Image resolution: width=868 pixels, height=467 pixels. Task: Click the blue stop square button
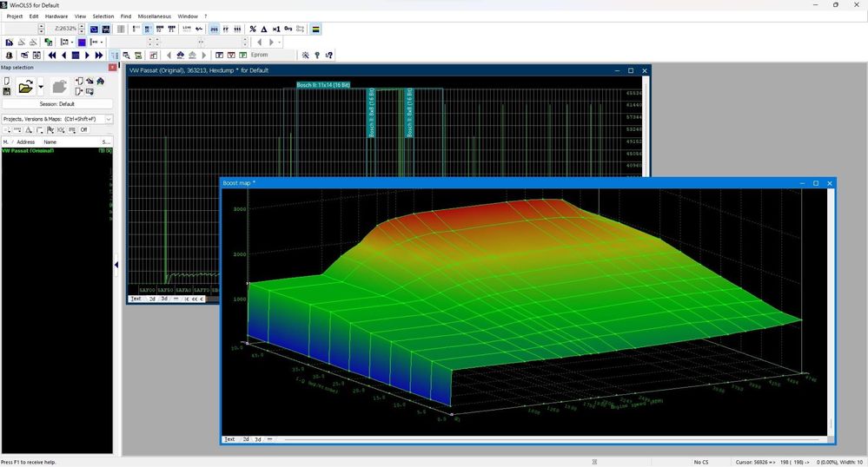(76, 56)
